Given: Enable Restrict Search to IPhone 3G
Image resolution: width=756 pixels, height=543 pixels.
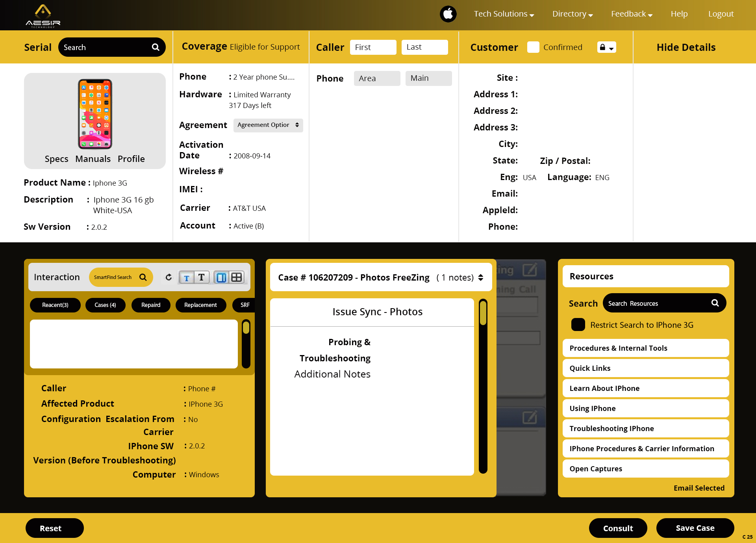Looking at the screenshot, I should 578,325.
